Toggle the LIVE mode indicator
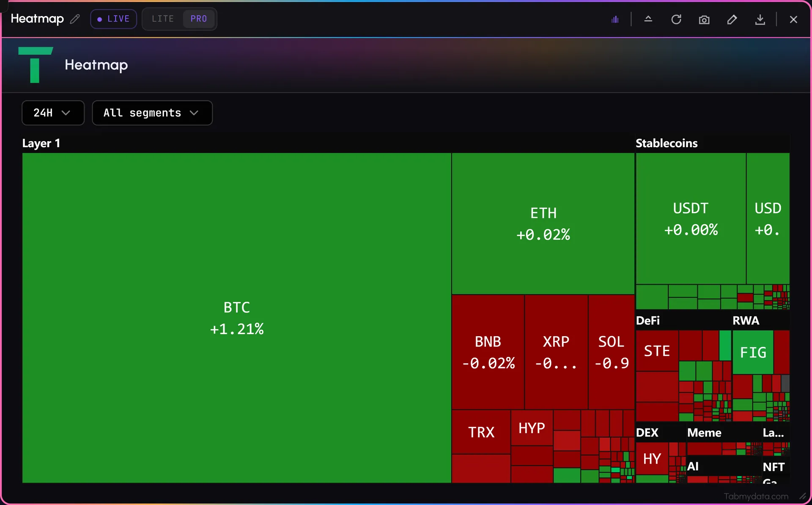 point(113,19)
